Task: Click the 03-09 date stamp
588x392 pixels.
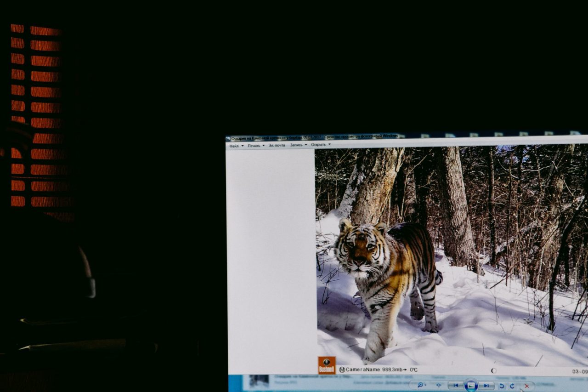Action: (x=579, y=371)
